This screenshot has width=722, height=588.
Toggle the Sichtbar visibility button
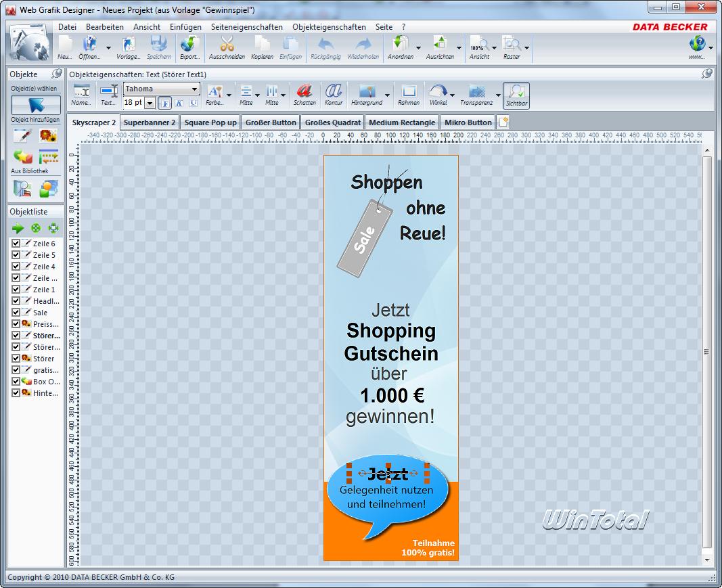click(516, 95)
